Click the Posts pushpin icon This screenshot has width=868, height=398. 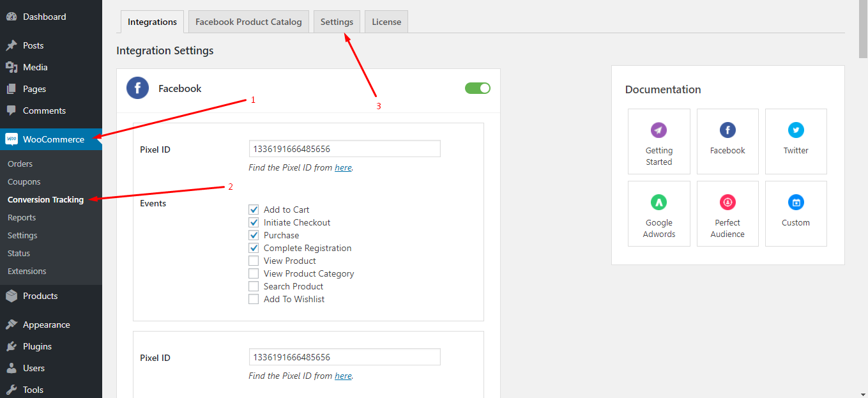coord(11,45)
